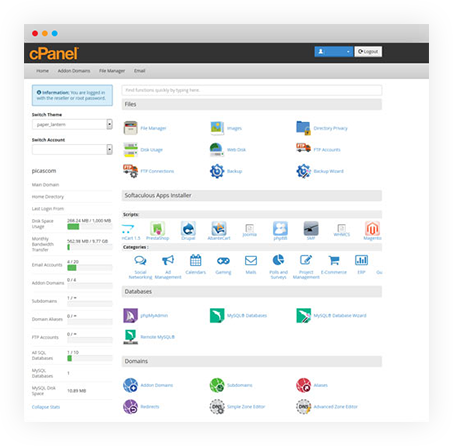Open the user account dropdown in header
Screen dimensions: 453x446
pos(333,52)
